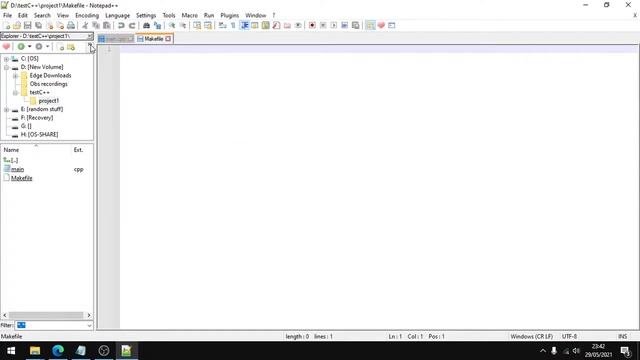Cut selection with the scissors icon
640x360 pixels.
[85, 25]
